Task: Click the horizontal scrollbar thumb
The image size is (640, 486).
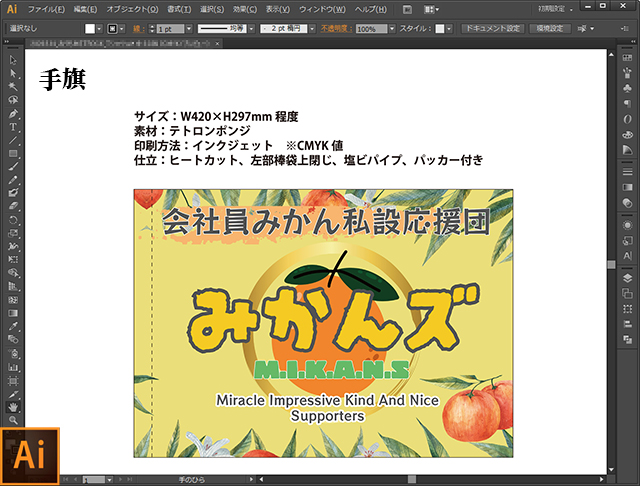Action: pyautogui.click(x=412, y=479)
